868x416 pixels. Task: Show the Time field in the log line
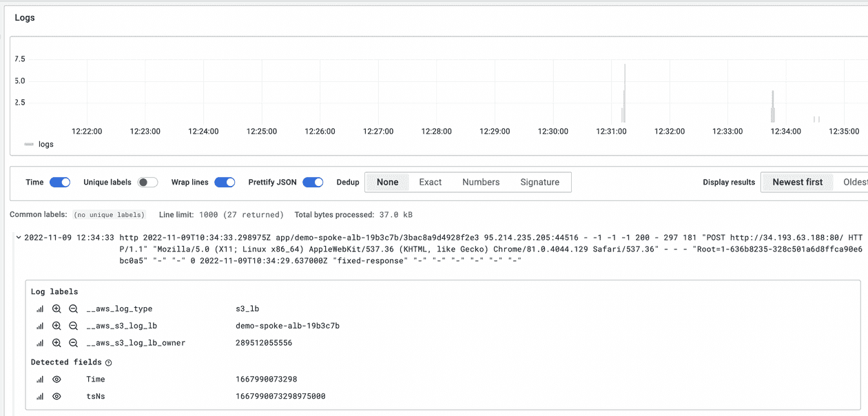click(x=56, y=379)
